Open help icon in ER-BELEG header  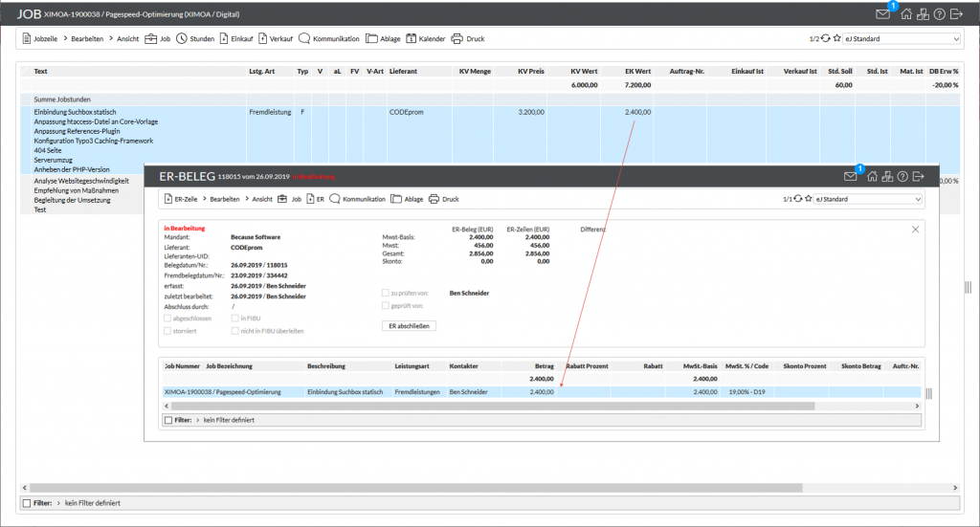[x=902, y=177]
